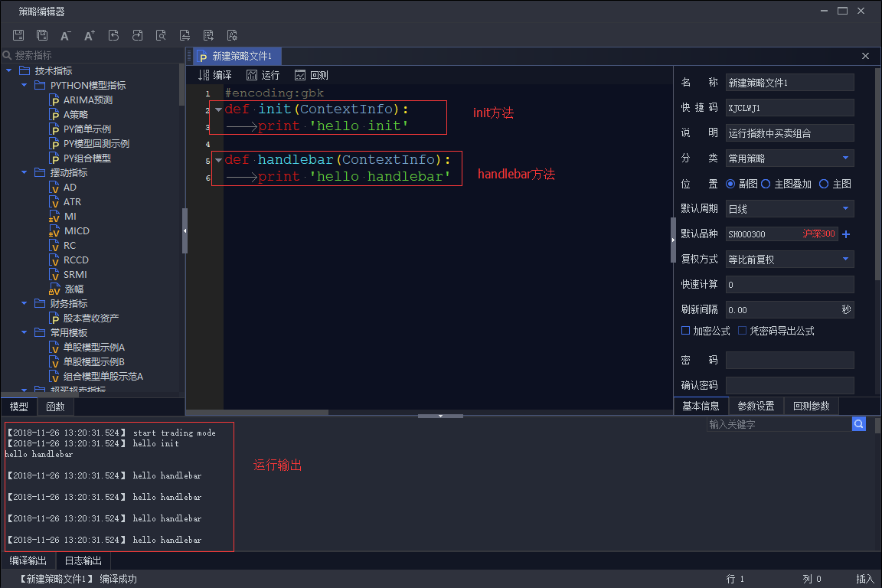The image size is (882, 588).
Task: Enable the 凭密码导出公式 checkbox
Action: coord(743,331)
